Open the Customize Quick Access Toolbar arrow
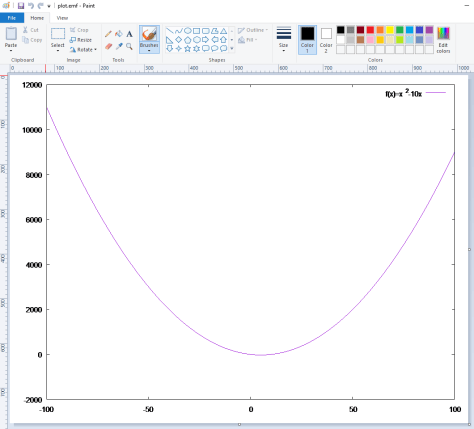The image size is (474, 429). tap(49, 6)
